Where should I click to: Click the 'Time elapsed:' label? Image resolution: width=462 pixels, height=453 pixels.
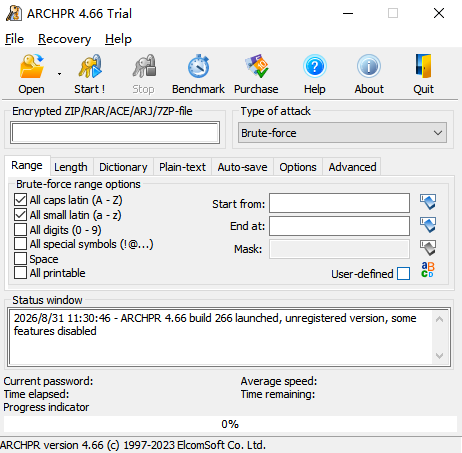point(36,394)
